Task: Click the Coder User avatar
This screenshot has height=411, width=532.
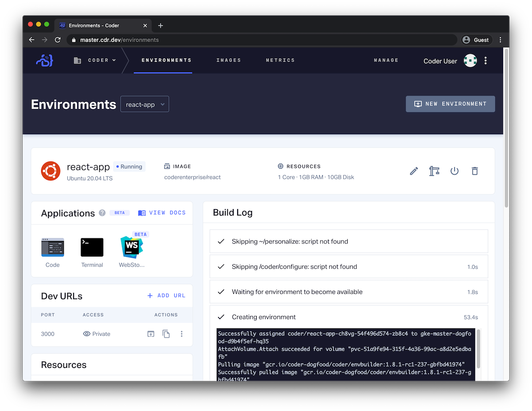Action: [x=470, y=61]
